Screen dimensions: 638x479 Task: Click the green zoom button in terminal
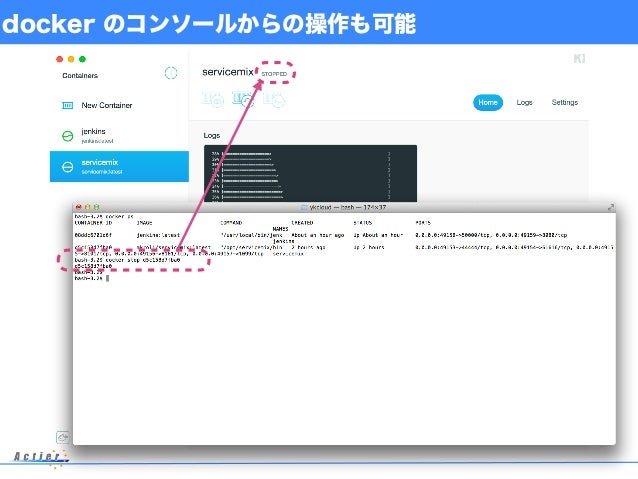(x=96, y=207)
